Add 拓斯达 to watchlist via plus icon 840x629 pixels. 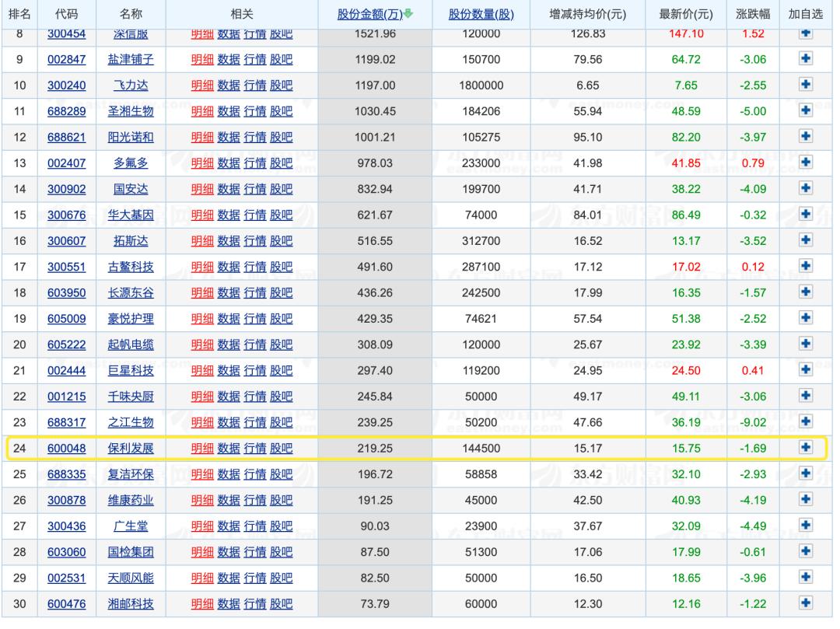pos(805,240)
